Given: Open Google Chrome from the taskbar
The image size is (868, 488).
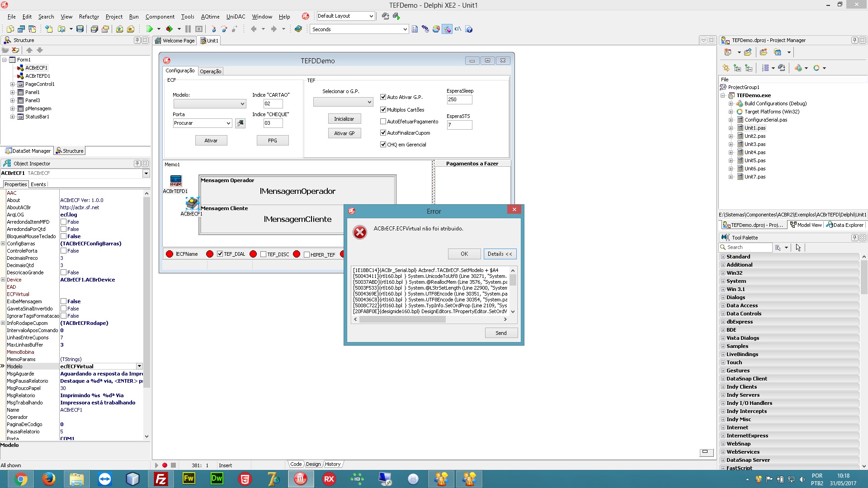Looking at the screenshot, I should [x=20, y=479].
